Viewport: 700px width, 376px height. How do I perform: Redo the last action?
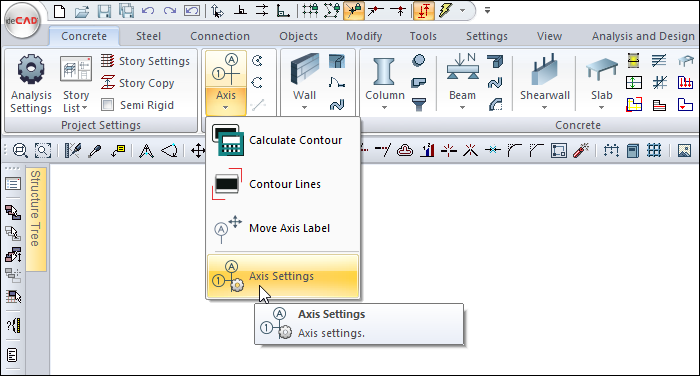point(170,11)
